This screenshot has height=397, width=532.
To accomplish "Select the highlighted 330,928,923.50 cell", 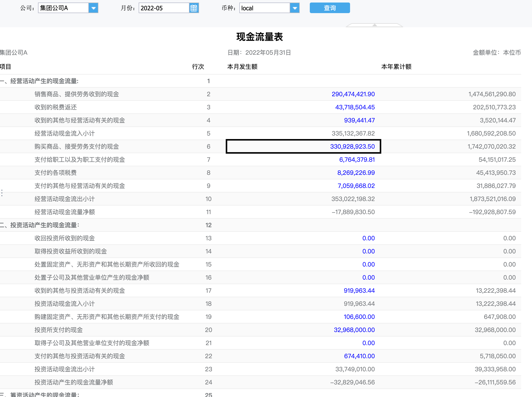I will pyautogui.click(x=352, y=147).
